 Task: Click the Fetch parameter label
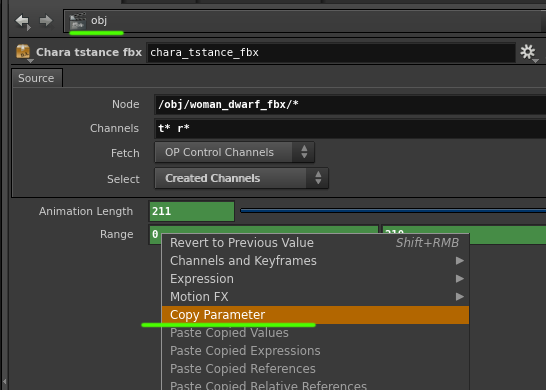click(125, 153)
